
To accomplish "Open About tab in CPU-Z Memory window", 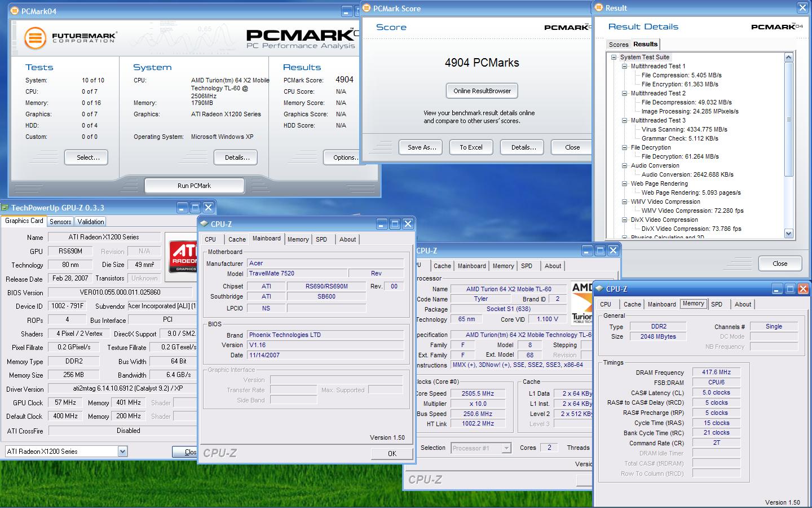I will [743, 304].
